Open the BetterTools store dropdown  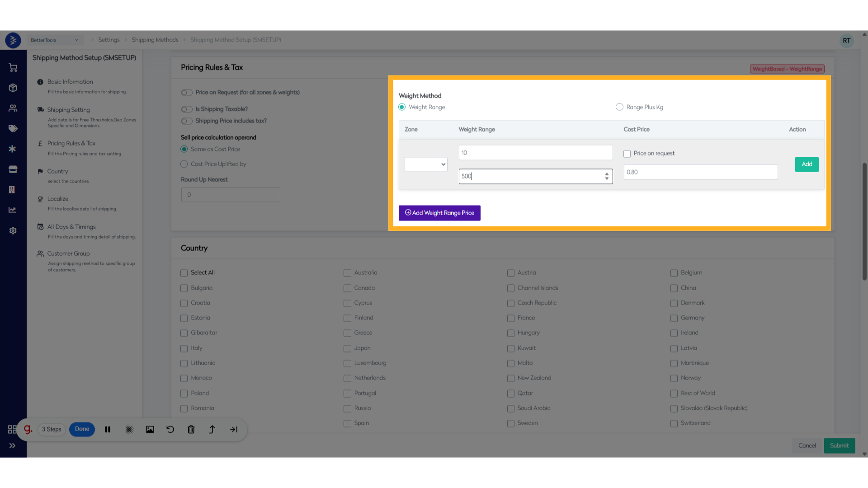[54, 40]
